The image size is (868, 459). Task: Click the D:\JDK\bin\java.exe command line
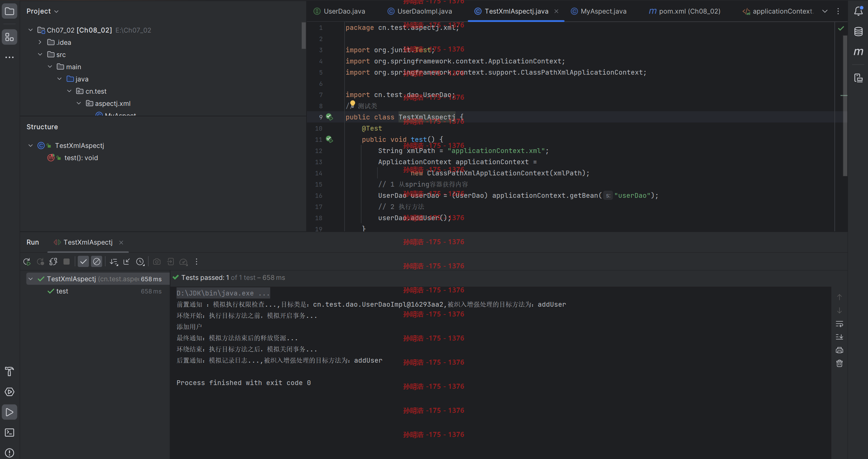pyautogui.click(x=223, y=293)
